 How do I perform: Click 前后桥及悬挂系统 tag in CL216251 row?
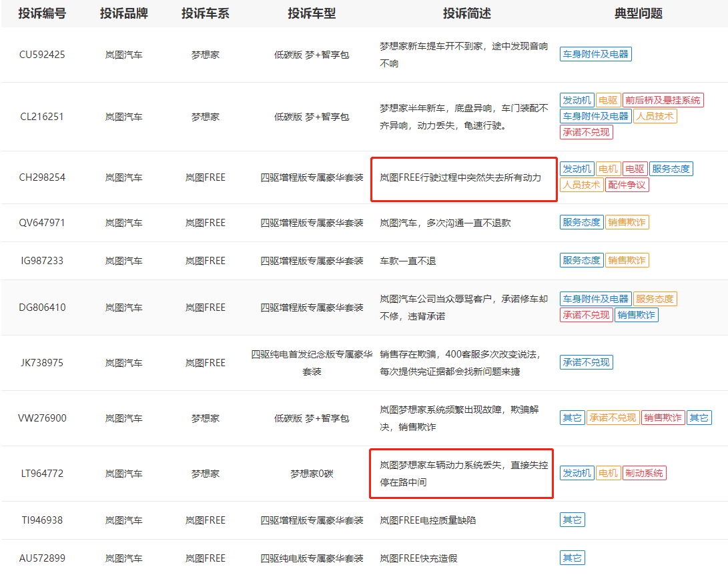point(663,100)
